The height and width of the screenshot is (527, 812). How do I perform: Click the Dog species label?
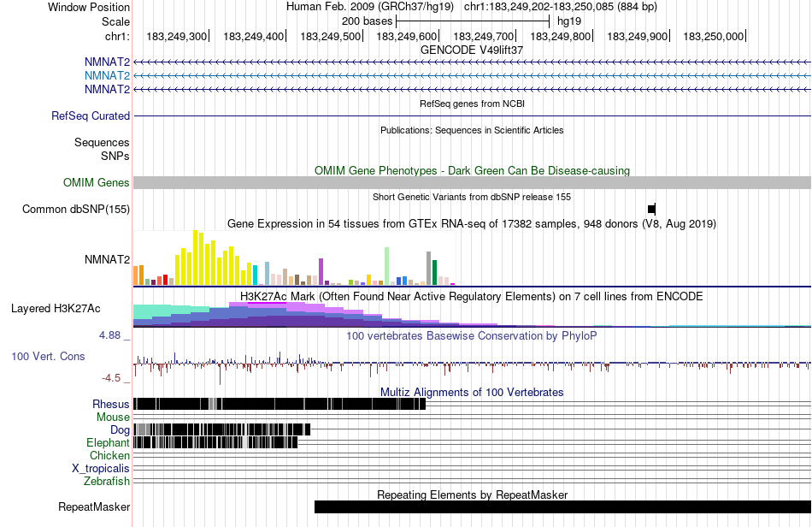pos(120,430)
